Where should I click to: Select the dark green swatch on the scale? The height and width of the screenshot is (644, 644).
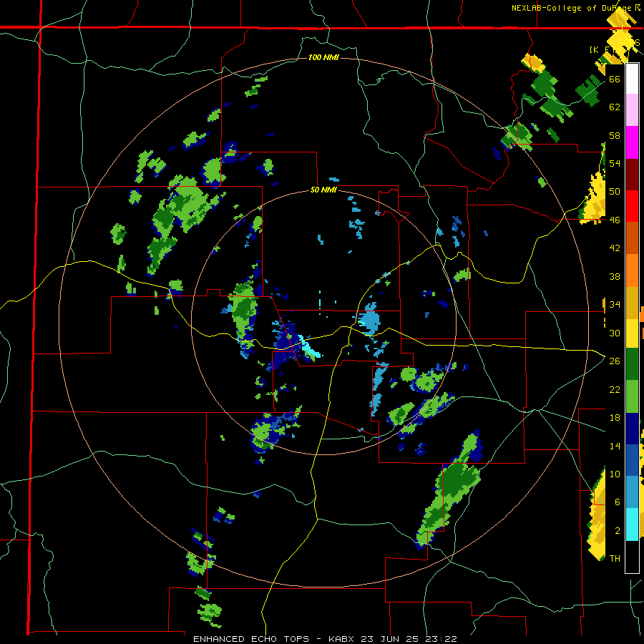pyautogui.click(x=632, y=364)
